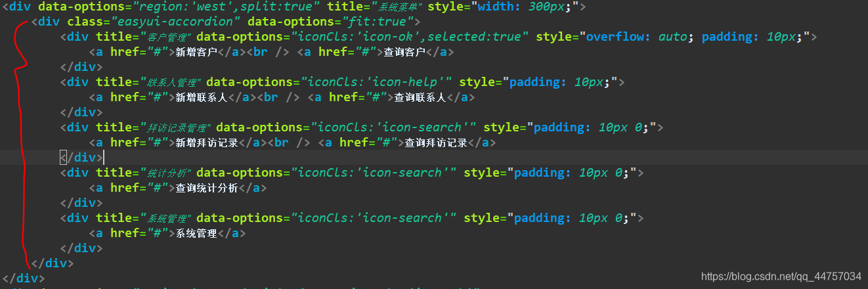Click the <br /> tag on the 新增客户 line
This screenshot has width=868, height=289.
[269, 52]
